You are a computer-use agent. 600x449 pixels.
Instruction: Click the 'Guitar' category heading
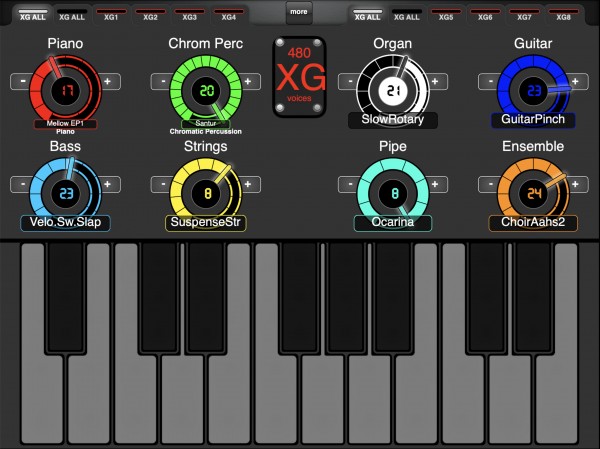click(x=533, y=43)
